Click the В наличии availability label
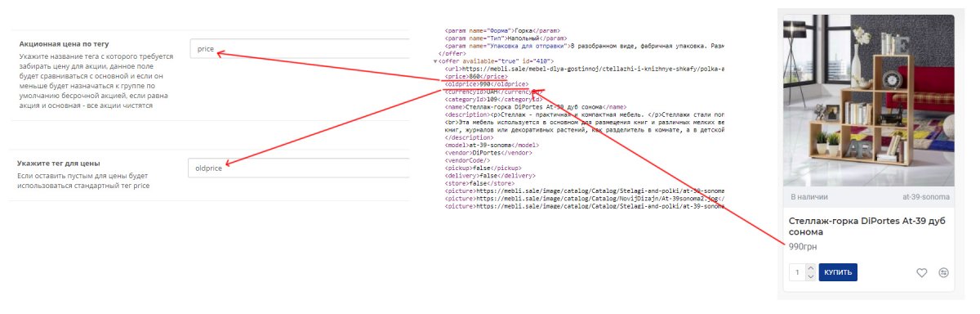 (810, 197)
